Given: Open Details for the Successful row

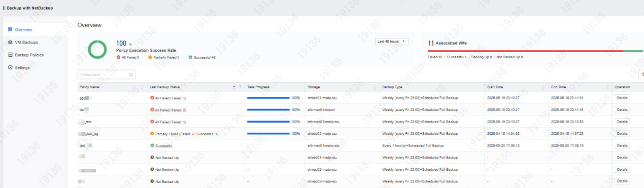Looking at the screenshot, I should [622, 145].
